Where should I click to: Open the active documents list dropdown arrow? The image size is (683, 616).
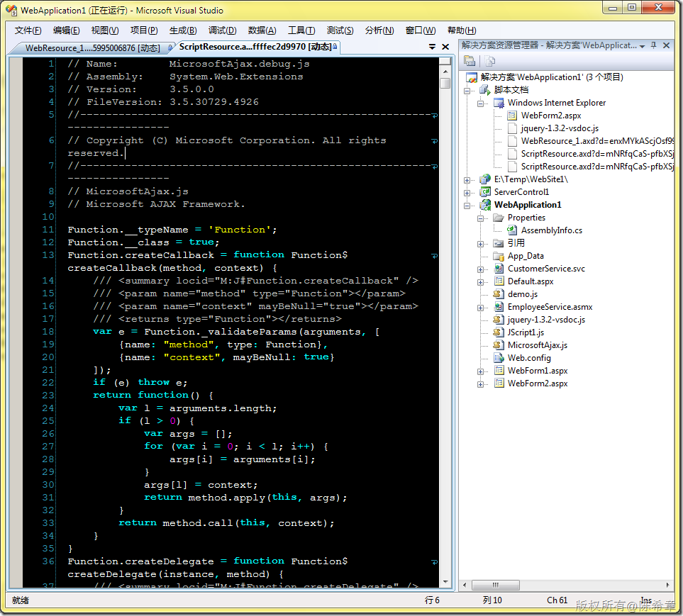pos(432,47)
